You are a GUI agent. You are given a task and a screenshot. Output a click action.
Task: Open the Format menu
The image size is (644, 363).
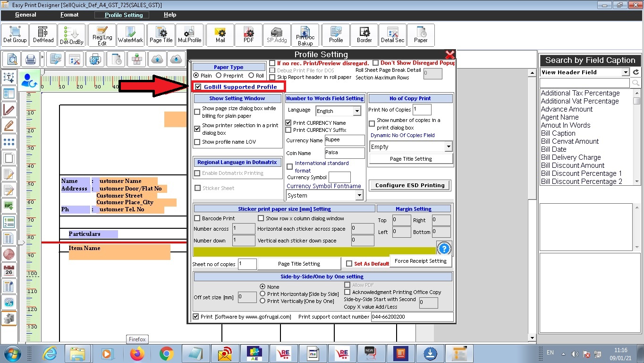tap(69, 15)
